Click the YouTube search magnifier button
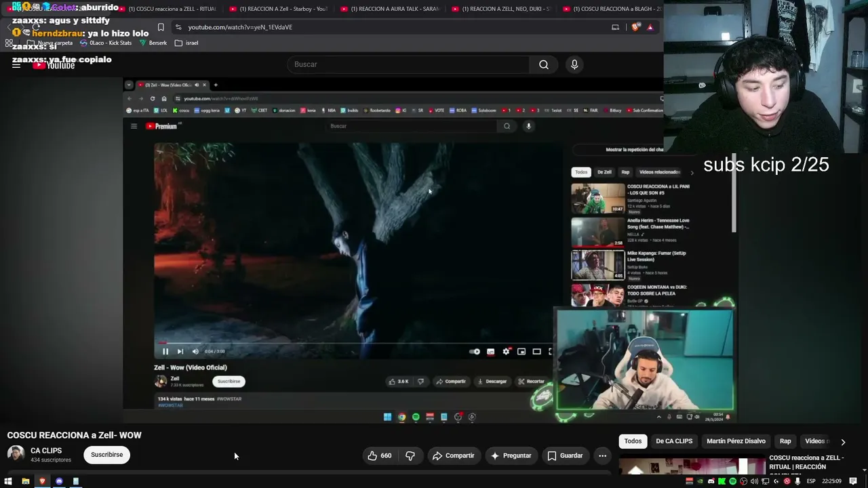This screenshot has width=868, height=488. pos(544,64)
